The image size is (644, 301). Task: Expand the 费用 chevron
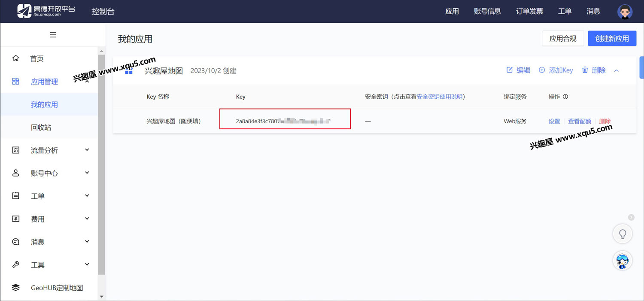point(87,219)
